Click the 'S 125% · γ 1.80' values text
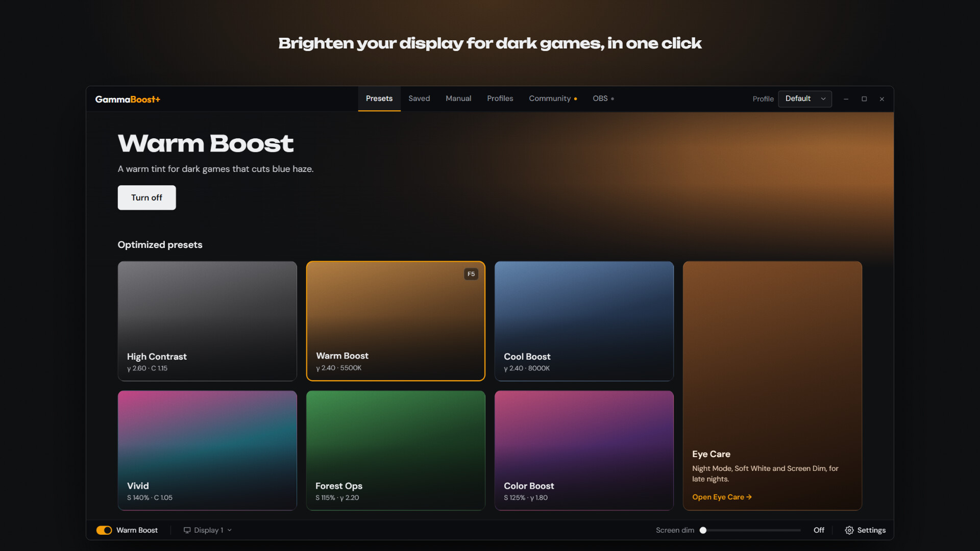Viewport: 980px width, 551px height. click(x=526, y=497)
